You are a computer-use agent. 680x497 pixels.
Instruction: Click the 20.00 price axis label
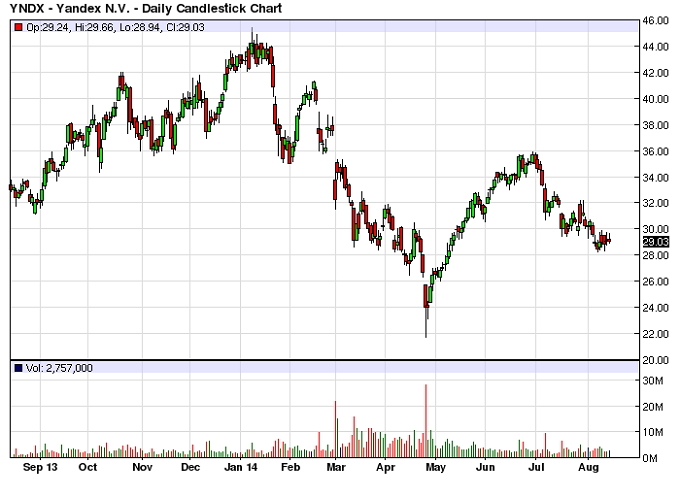click(x=656, y=360)
